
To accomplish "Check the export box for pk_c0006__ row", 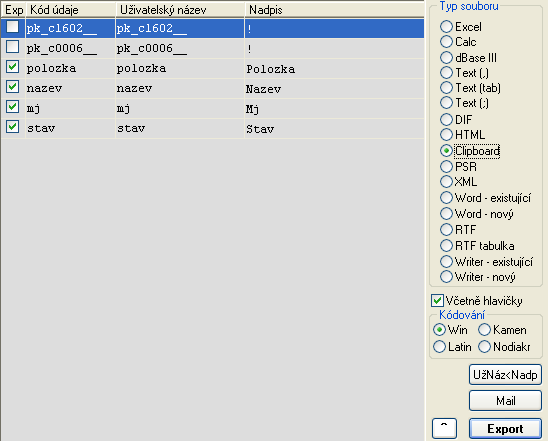I will 13,46.
